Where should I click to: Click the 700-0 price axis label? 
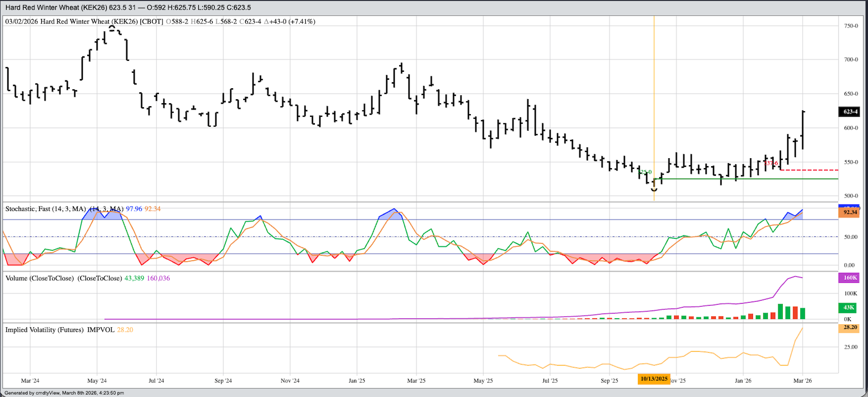pos(851,59)
